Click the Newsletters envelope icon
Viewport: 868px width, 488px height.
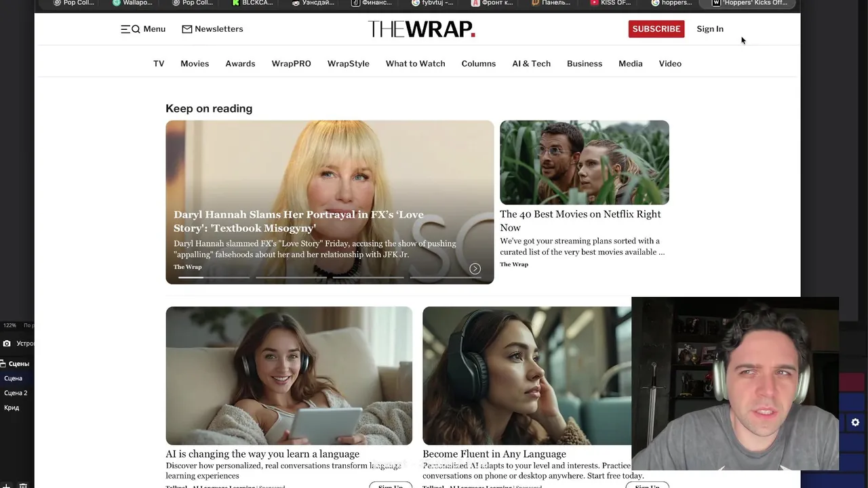point(187,29)
